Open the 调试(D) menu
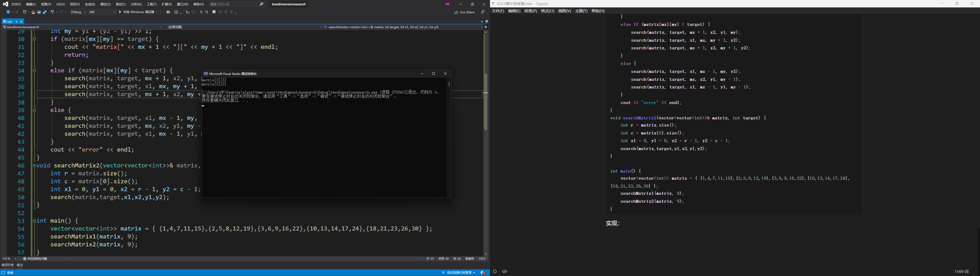The width and height of the screenshot is (980, 276). coord(105,4)
